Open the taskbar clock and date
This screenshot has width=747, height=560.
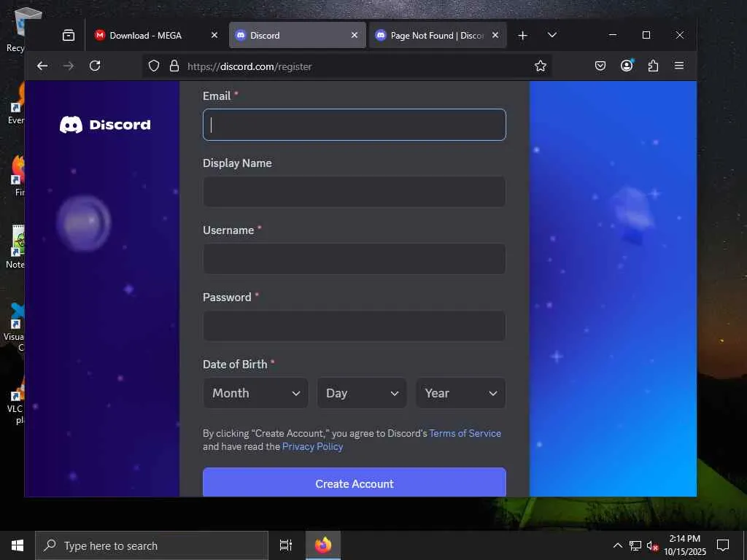[685, 545]
